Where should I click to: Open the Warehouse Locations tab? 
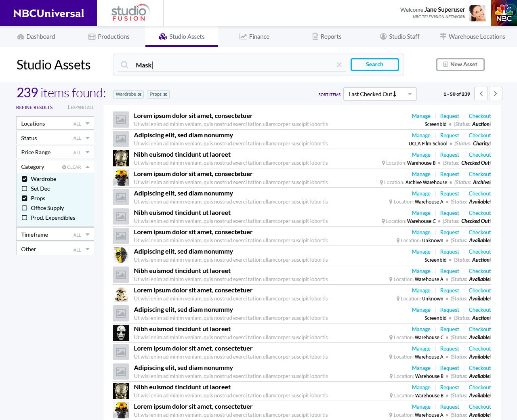click(473, 37)
